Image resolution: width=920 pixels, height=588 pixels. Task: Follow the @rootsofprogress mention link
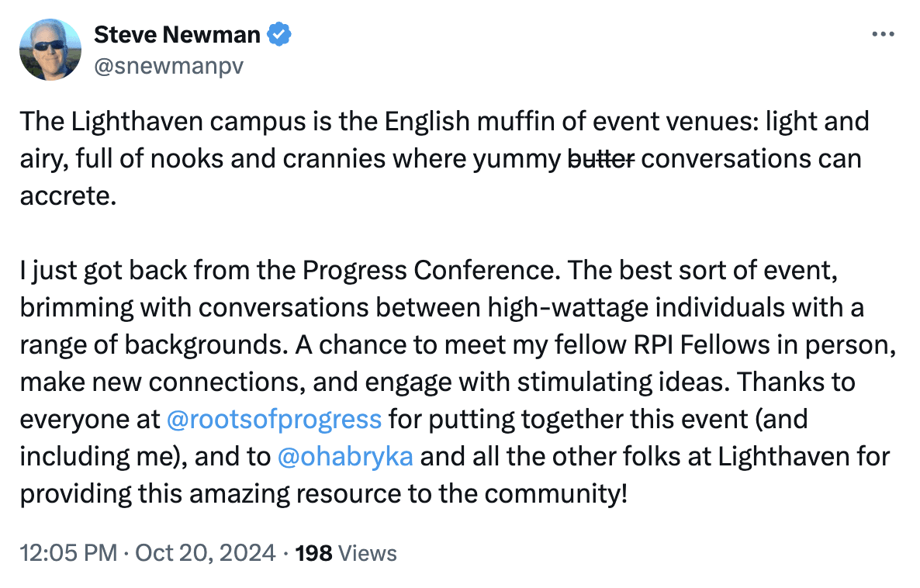click(x=275, y=420)
